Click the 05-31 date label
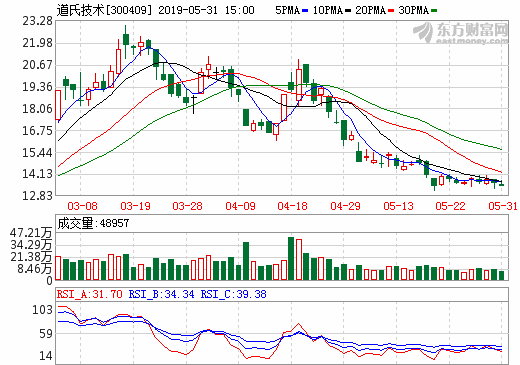The image size is (520, 365). [503, 206]
